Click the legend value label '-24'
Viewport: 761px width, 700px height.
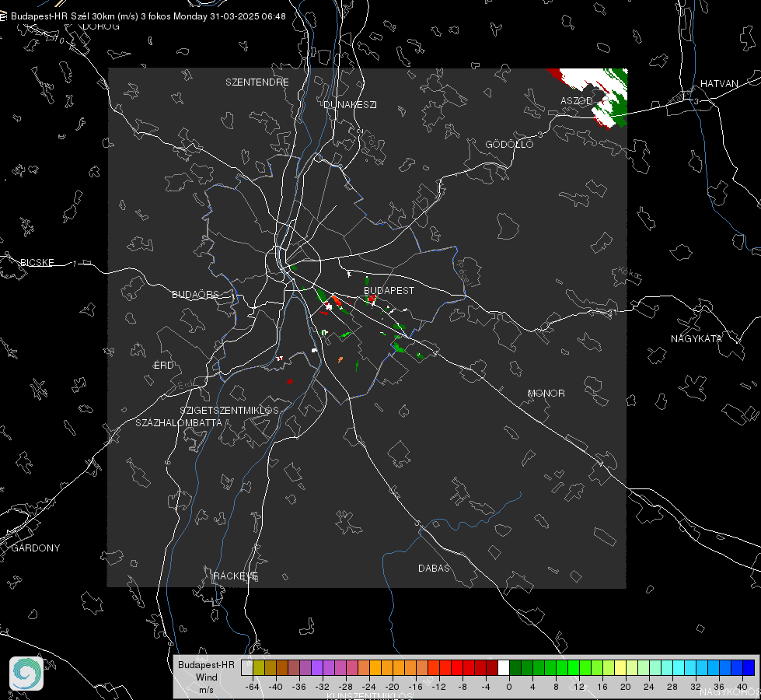point(369,687)
